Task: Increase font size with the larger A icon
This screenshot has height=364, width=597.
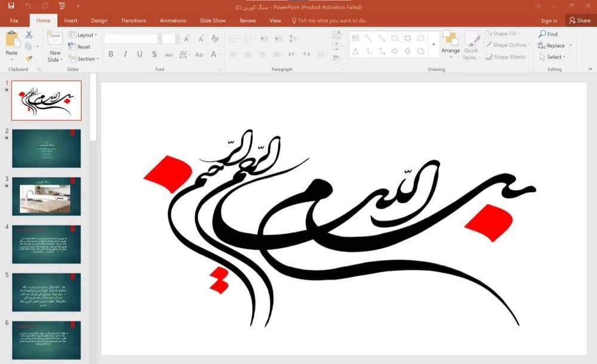Action: pos(186,39)
